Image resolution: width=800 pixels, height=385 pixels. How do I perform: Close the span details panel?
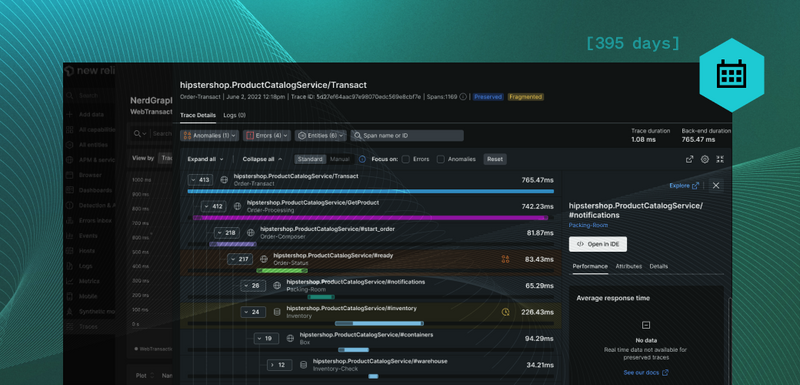716,186
